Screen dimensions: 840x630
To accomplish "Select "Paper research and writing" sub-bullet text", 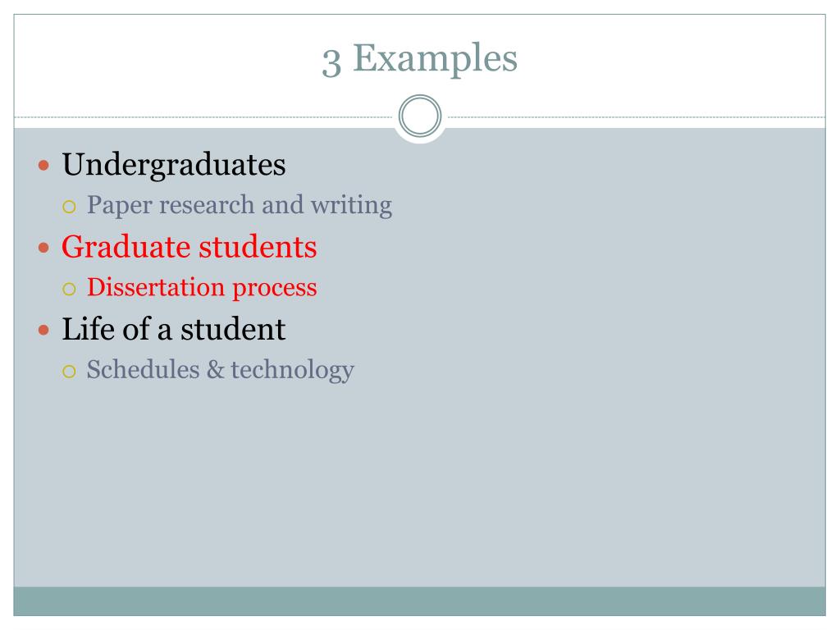I will click(240, 206).
